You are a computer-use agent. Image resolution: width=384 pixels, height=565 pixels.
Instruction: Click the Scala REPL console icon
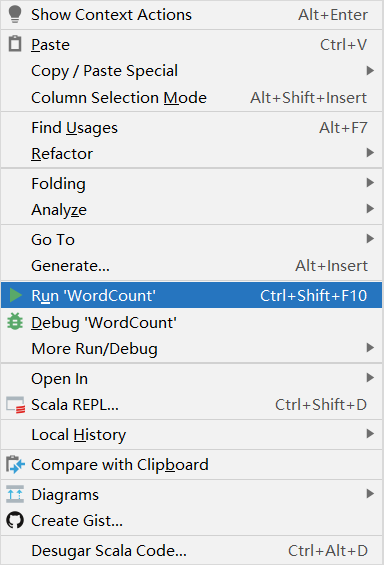(x=15, y=405)
